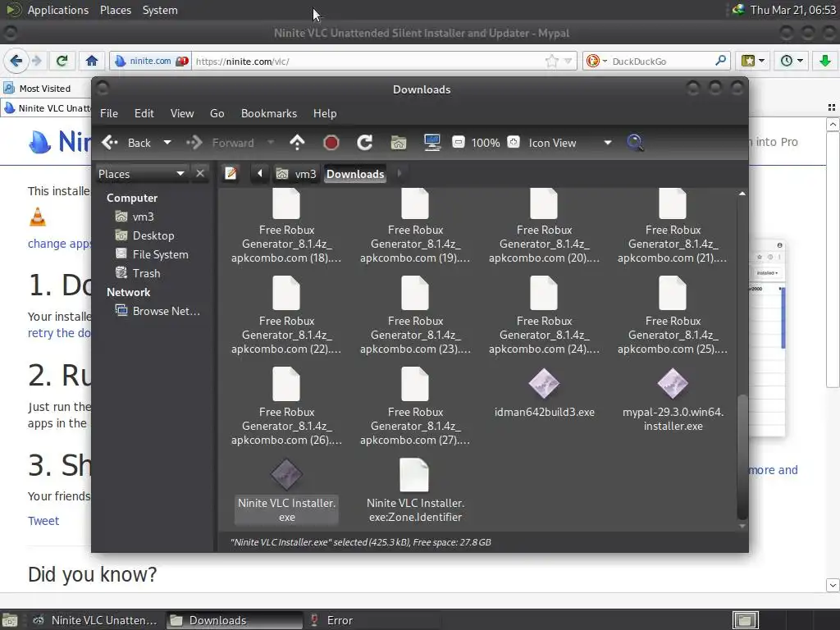The height and width of the screenshot is (630, 840).
Task: Select the mypal-29.3.0.win64.installer.exe icon
Action: [673, 384]
